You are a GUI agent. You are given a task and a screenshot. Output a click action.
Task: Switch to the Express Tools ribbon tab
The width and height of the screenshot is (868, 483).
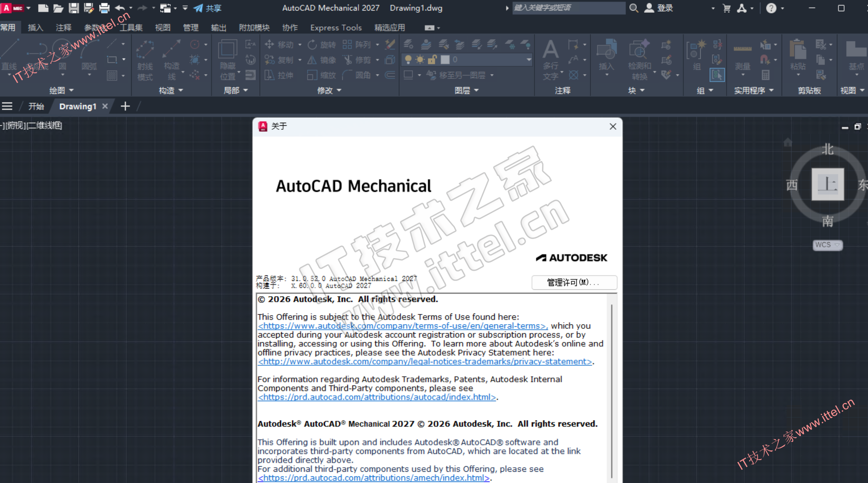(336, 27)
